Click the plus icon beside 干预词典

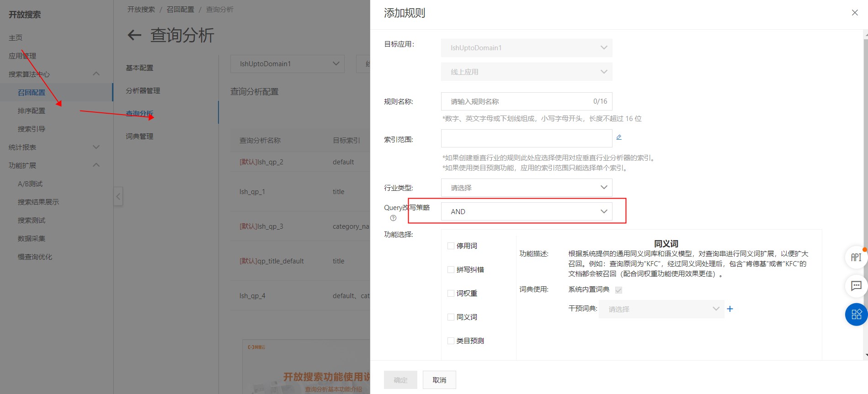730,309
